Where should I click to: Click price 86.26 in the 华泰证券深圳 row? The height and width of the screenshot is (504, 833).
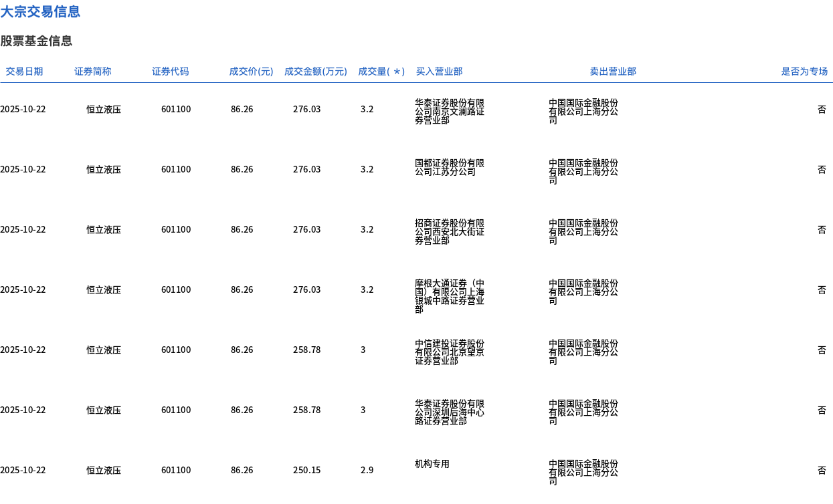pos(242,410)
